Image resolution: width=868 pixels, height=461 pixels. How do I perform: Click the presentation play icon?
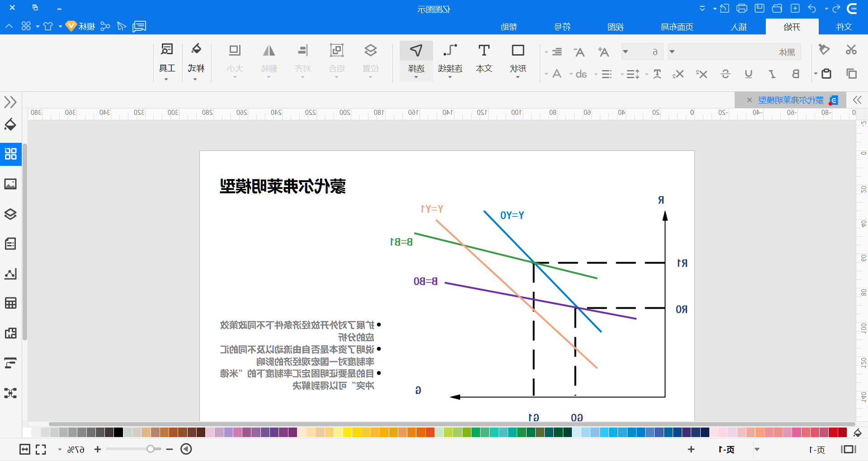(x=186, y=449)
